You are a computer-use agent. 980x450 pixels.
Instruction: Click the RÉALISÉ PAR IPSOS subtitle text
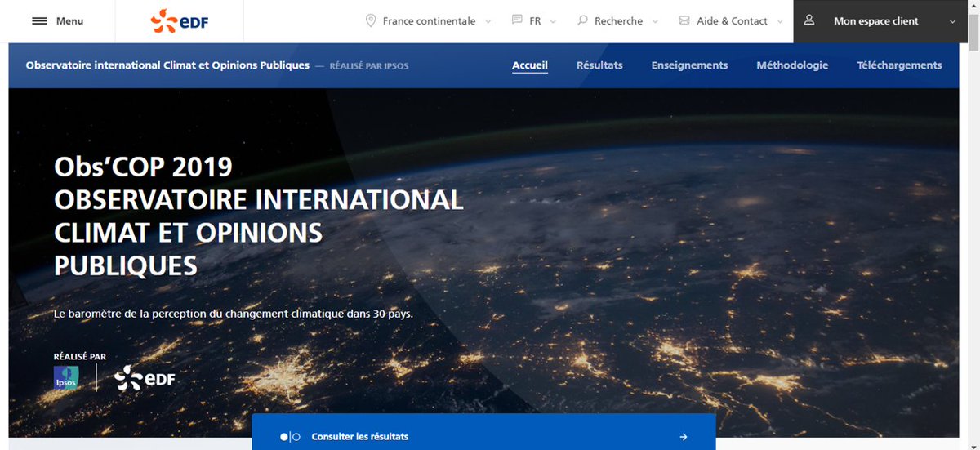[x=369, y=65]
